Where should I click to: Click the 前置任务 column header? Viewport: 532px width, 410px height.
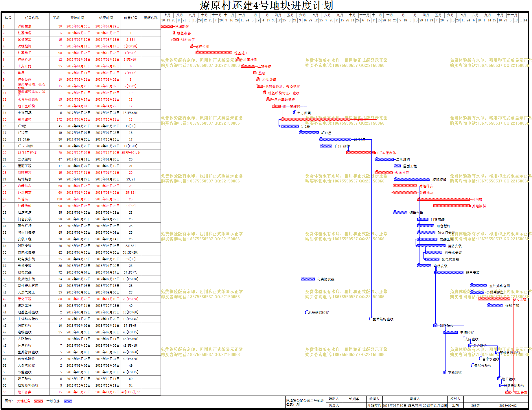tap(131, 18)
